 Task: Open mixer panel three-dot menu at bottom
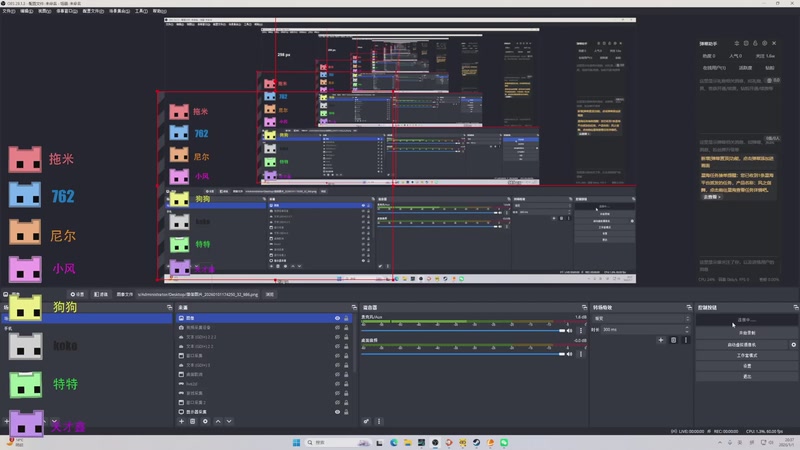379,421
